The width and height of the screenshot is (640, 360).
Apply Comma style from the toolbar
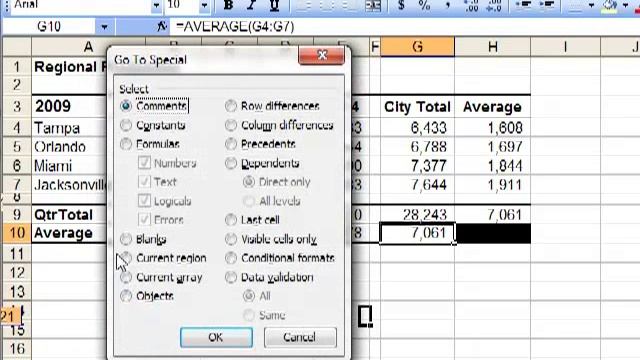(x=448, y=5)
